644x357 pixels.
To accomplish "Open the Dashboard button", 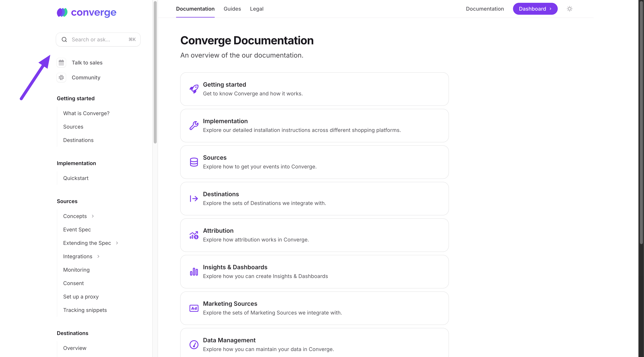I will pyautogui.click(x=535, y=9).
